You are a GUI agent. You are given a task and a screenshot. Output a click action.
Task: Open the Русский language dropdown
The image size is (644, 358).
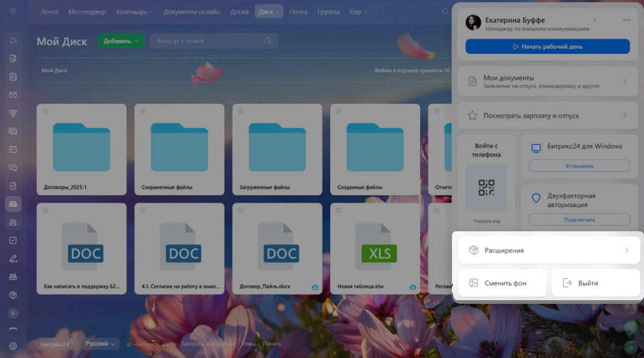point(100,344)
